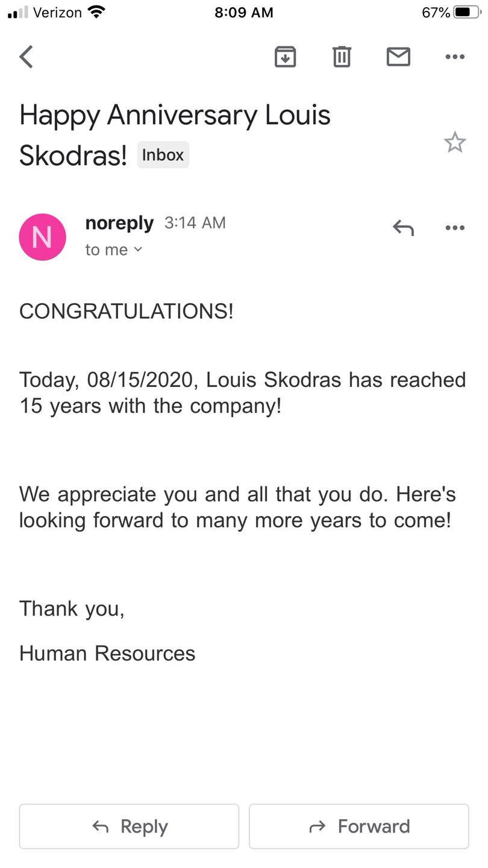Viewport: 488px width, 868px height.
Task: Open the message options three dots beside the reply arrow
Action: click(455, 228)
